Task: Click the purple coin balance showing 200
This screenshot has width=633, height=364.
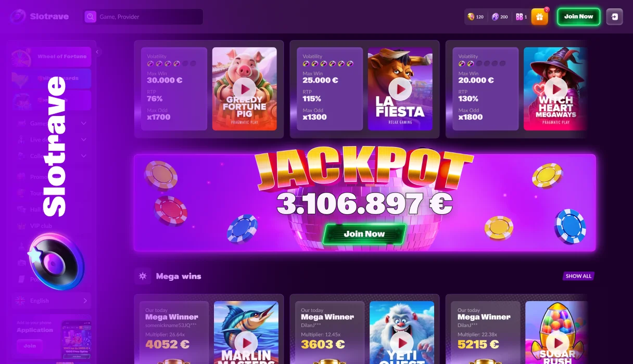Action: tap(500, 17)
